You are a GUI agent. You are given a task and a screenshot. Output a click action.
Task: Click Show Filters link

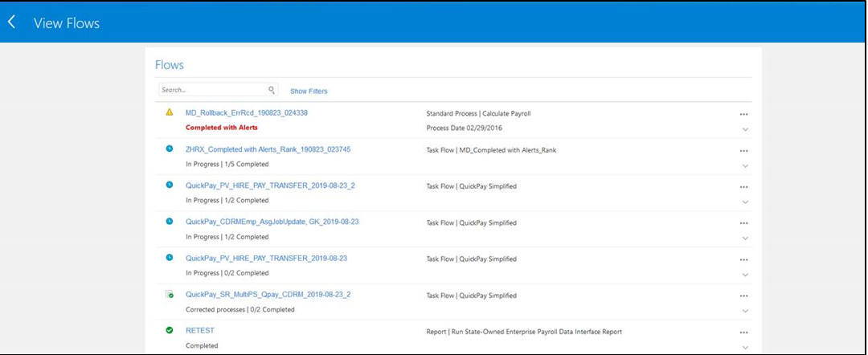[309, 92]
